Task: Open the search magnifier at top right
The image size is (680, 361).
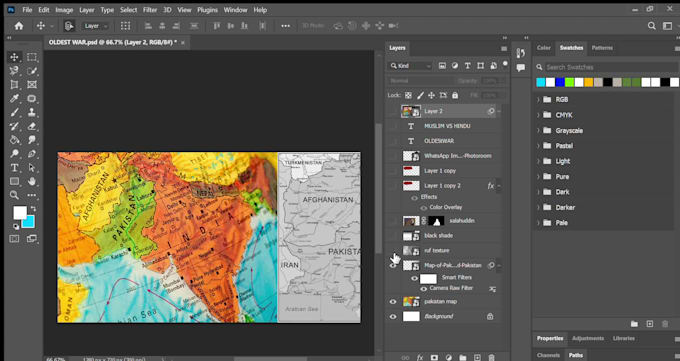Action: tap(651, 26)
